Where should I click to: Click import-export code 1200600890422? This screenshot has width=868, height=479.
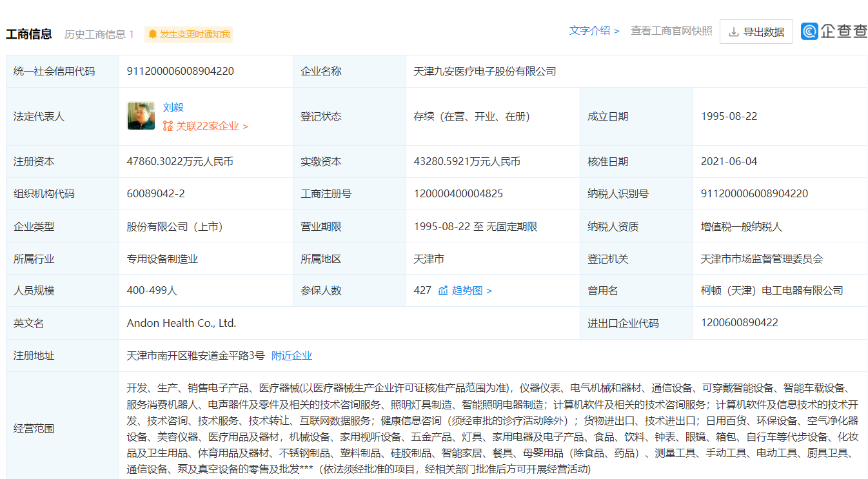740,323
